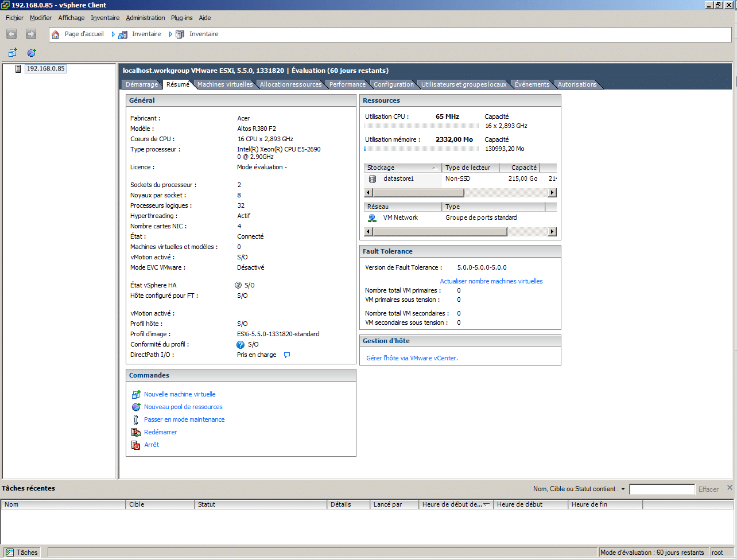Switch to the Autorisations tab
The width and height of the screenshot is (737, 560).
(x=577, y=84)
